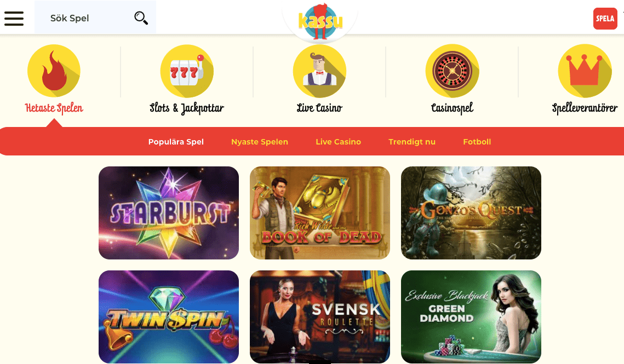Play the Gonzo's Quest game tile
Screen dimensions: 624x364
click(x=471, y=213)
